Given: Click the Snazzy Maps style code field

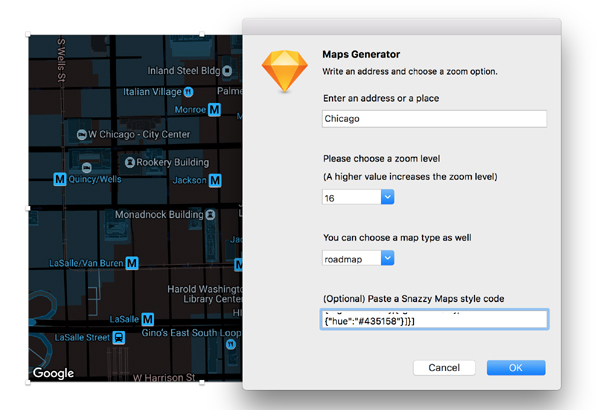Looking at the screenshot, I should coord(434,319).
